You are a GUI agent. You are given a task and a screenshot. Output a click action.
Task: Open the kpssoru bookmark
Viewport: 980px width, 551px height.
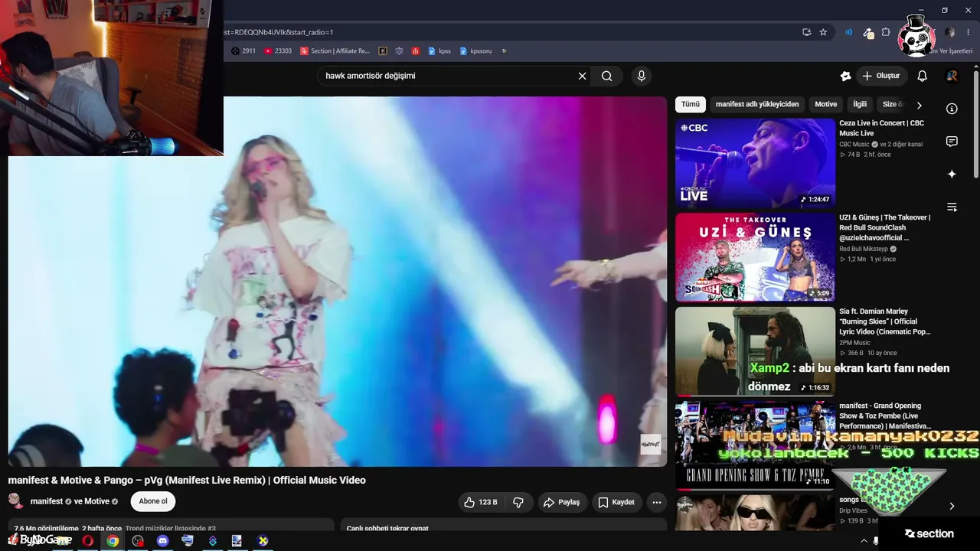475,51
